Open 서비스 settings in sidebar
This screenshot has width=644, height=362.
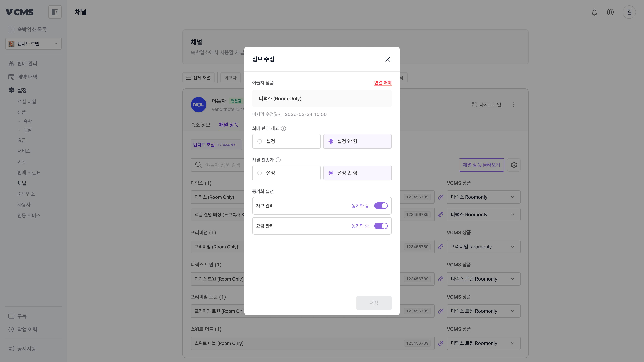[24, 151]
